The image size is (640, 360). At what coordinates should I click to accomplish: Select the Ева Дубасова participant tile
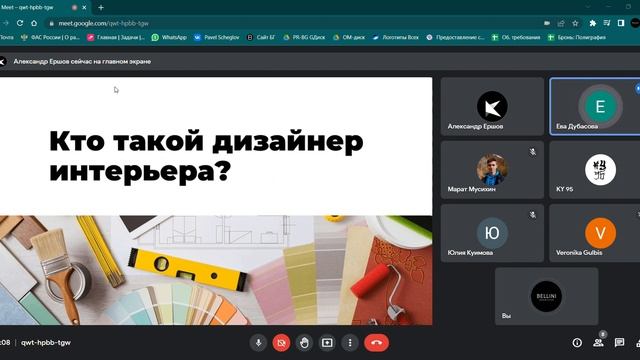point(595,107)
